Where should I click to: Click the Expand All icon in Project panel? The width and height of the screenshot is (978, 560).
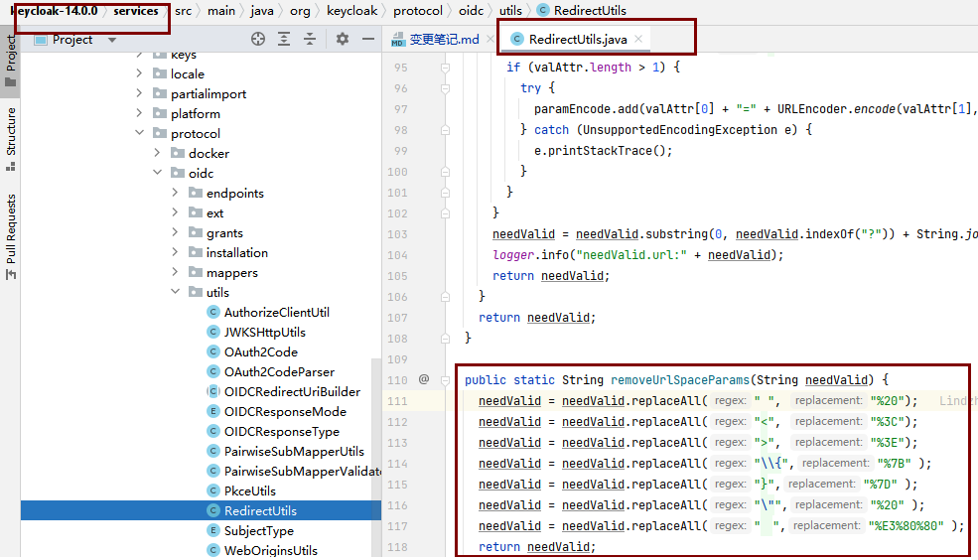point(284,40)
